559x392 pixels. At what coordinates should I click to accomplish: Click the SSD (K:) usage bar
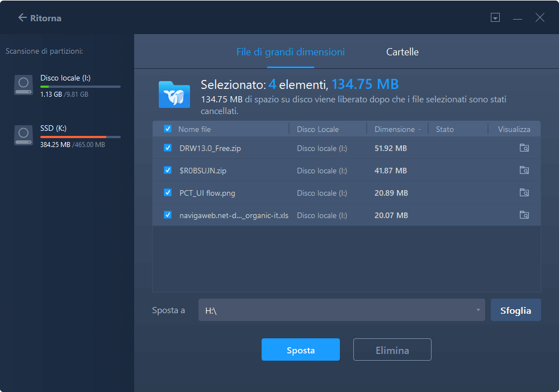click(x=80, y=136)
